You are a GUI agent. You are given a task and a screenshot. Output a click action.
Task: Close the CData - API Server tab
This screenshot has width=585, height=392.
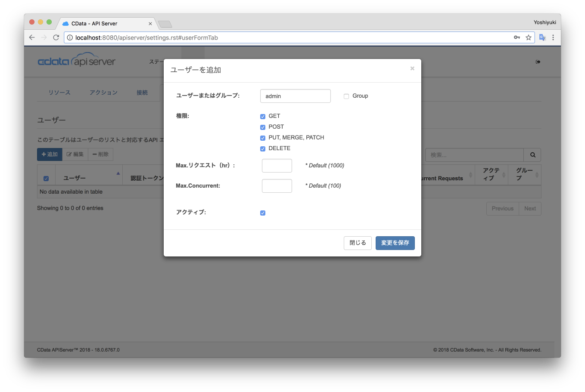[x=150, y=24]
